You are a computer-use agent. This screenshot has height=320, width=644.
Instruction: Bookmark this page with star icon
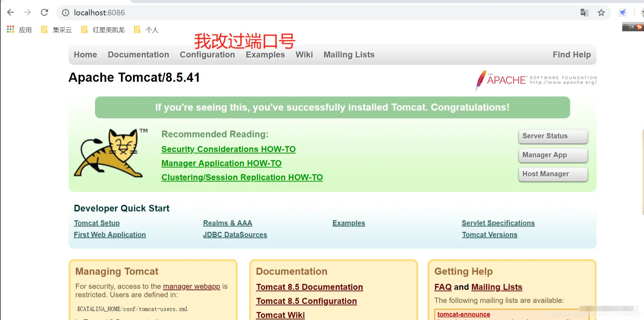601,13
